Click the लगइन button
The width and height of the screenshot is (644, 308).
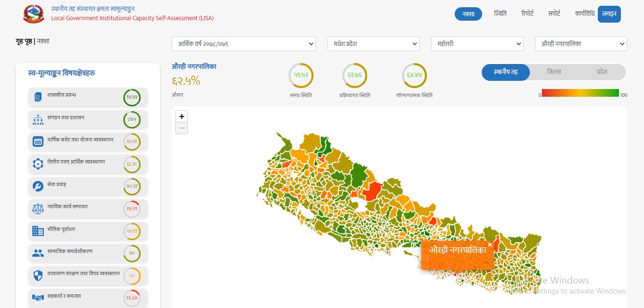pyautogui.click(x=609, y=14)
